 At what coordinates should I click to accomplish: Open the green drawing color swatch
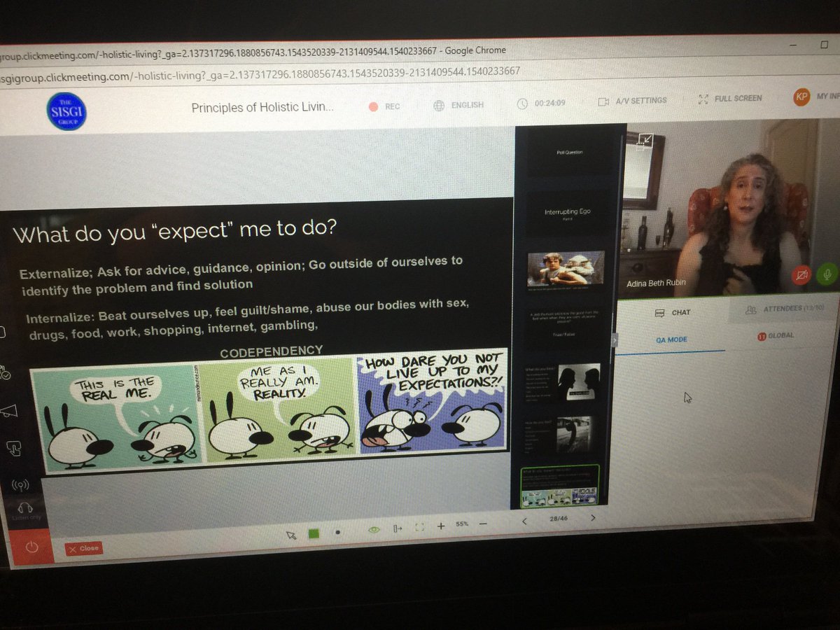point(314,533)
